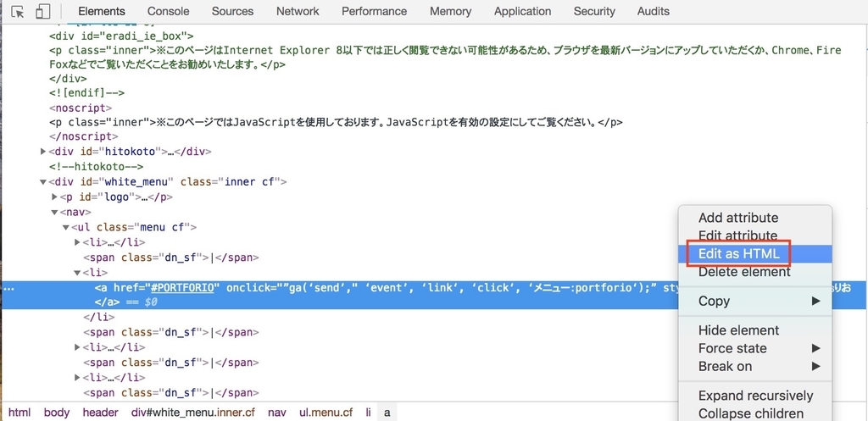Image resolution: width=868 pixels, height=421 pixels.
Task: Open the Audits tab
Action: pyautogui.click(x=654, y=11)
